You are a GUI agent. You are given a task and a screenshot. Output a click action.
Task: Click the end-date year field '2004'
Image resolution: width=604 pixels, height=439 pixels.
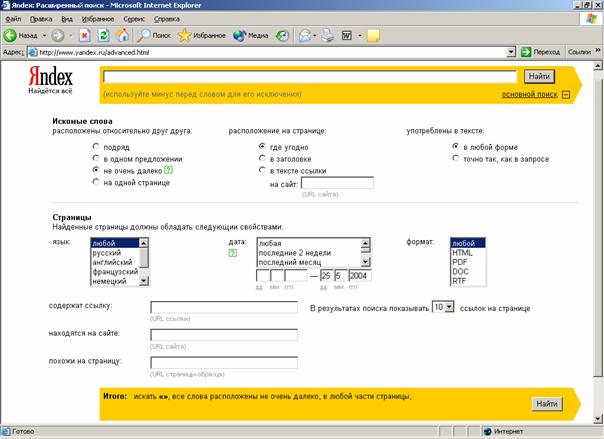click(360, 275)
